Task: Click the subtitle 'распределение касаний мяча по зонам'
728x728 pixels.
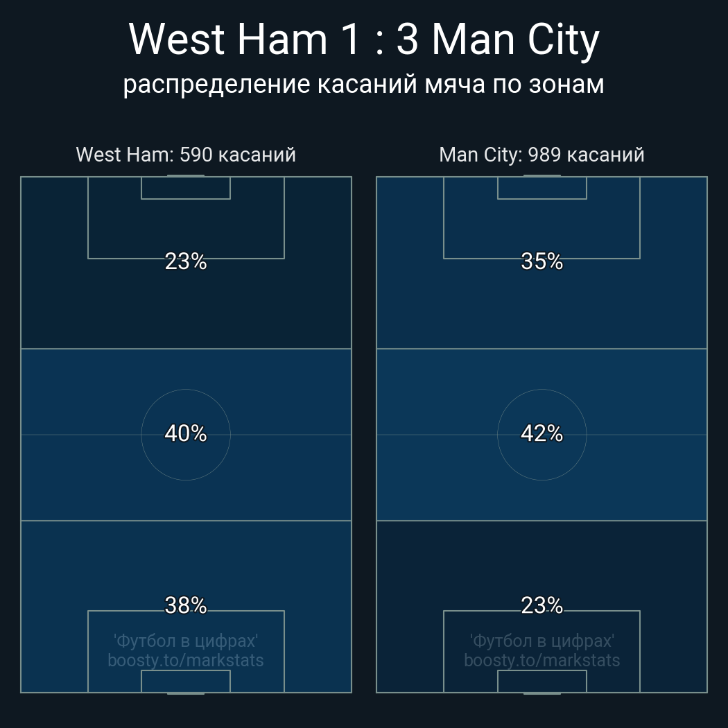Action: point(363,85)
